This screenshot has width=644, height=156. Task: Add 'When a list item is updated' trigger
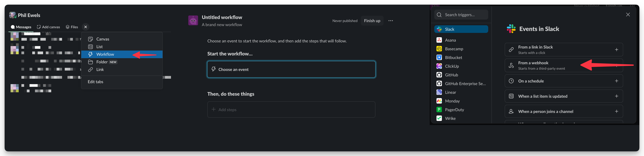616,96
